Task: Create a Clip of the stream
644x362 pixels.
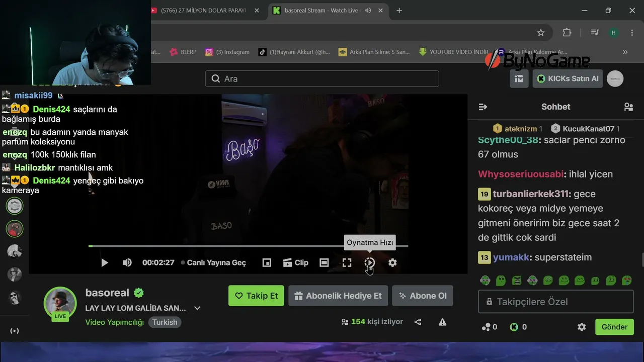Action: pos(295,262)
